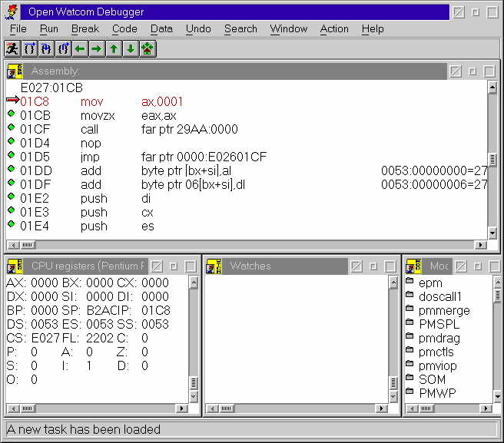This screenshot has width=504, height=443.
Task: Toggle breakpoint dot at address 01CB
Action: click(11, 114)
